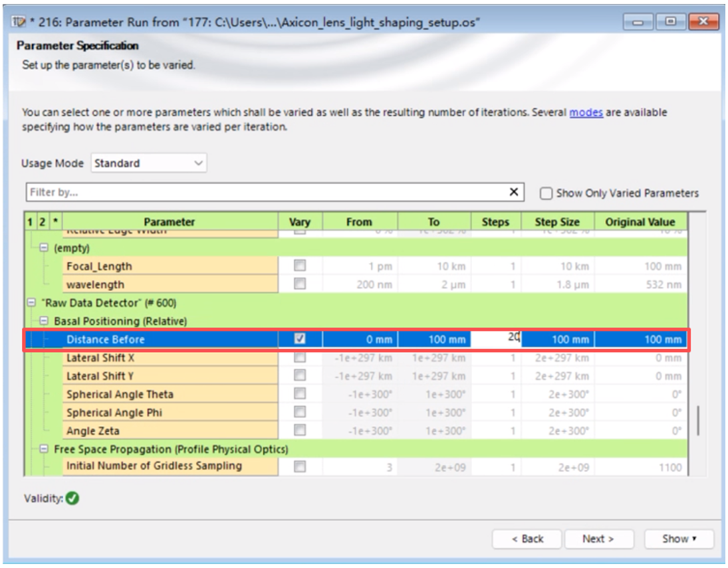Collapse Basal Positioning (Relative) section
728x568 pixels.
point(44,321)
